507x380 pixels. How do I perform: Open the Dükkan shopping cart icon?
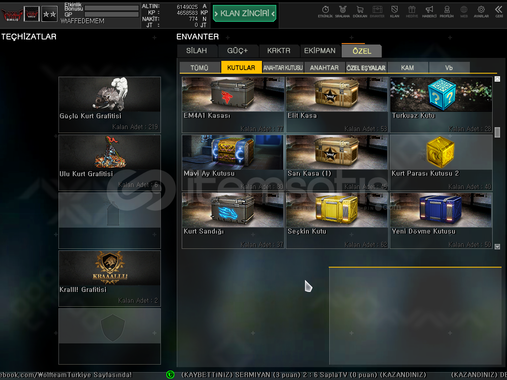(x=360, y=11)
